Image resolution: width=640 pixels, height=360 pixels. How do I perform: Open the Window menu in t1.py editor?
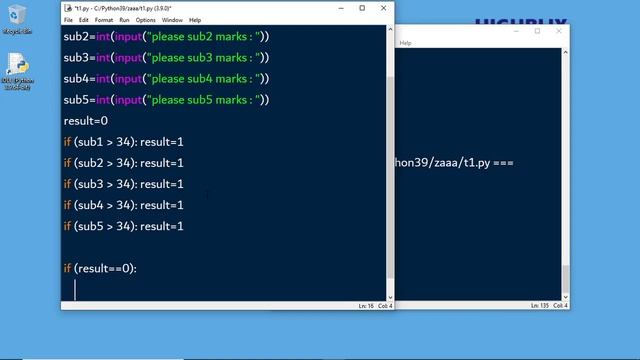[x=172, y=20]
